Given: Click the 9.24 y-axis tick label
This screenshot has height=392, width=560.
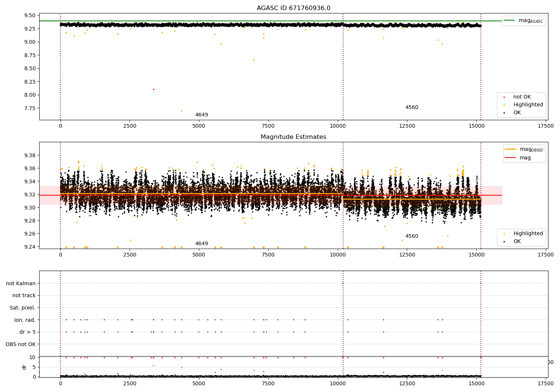Looking at the screenshot, I should [x=30, y=247].
